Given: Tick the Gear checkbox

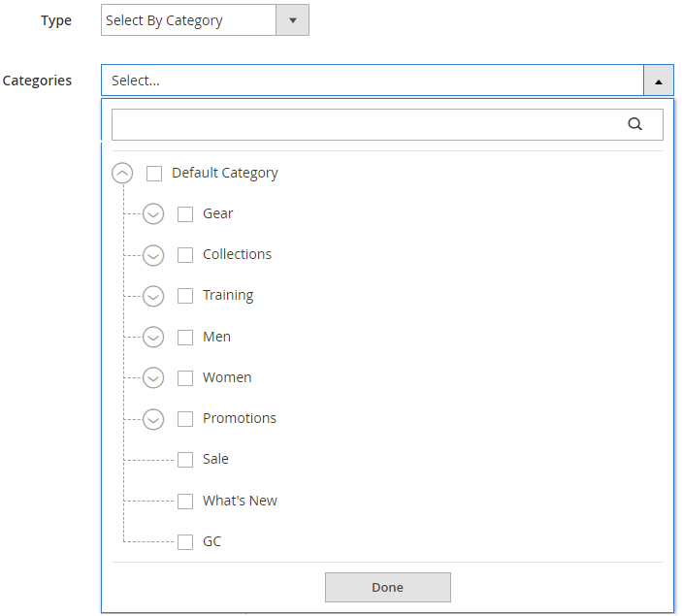Looking at the screenshot, I should (185, 214).
